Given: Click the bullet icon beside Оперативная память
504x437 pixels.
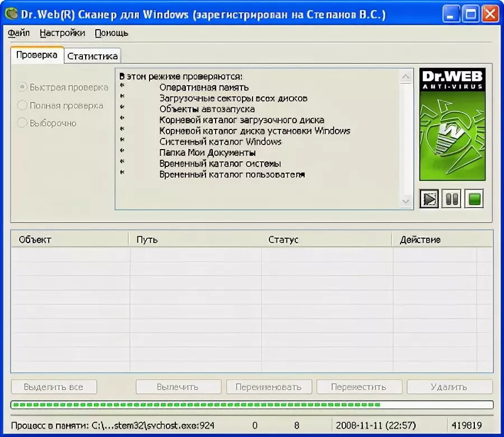Looking at the screenshot, I should coord(122,85).
